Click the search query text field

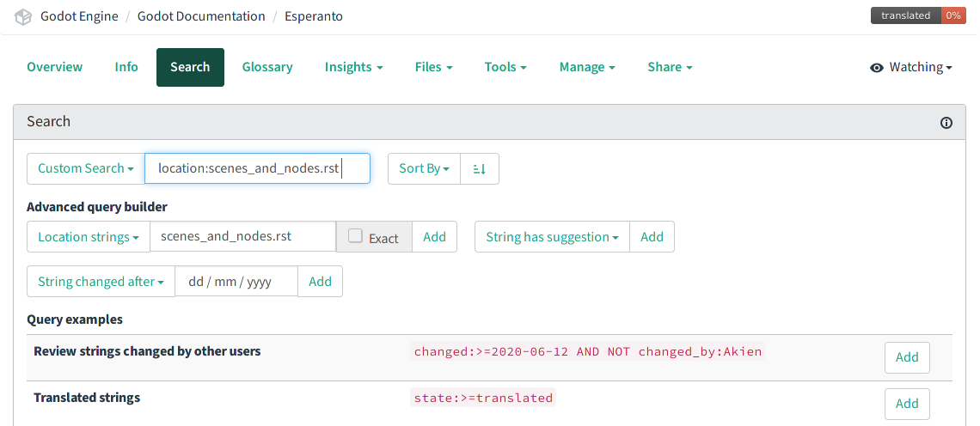click(257, 168)
